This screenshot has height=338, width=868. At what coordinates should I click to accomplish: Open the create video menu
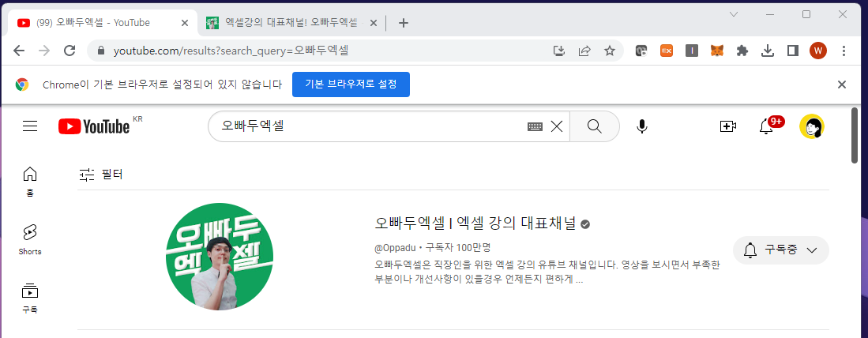tap(728, 126)
